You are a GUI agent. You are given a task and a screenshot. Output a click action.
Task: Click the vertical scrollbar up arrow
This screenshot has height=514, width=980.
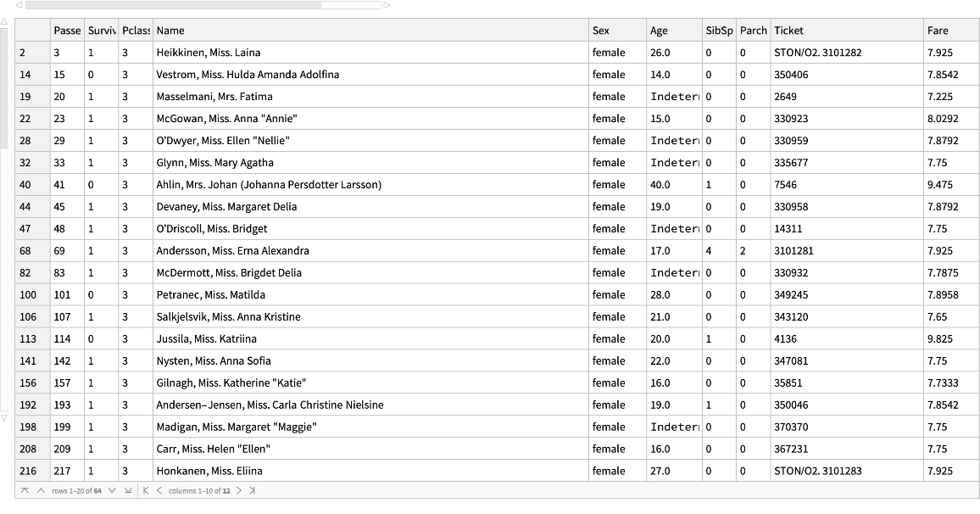pyautogui.click(x=4, y=20)
